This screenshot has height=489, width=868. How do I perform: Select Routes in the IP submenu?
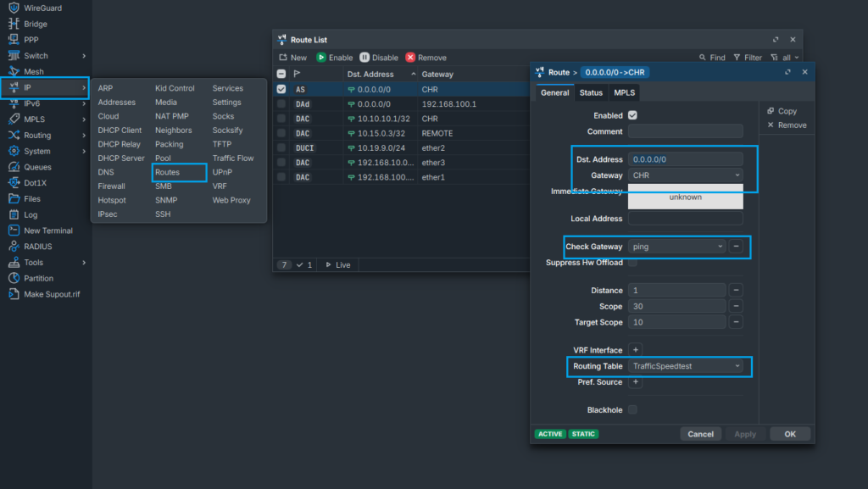pos(167,172)
